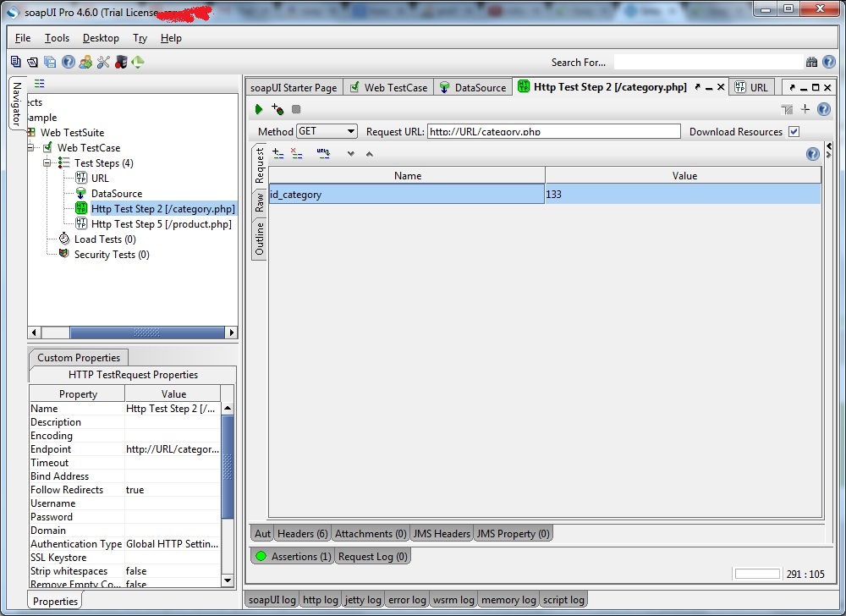Collapse the Web TestCase tree node
Screen dimensions: 846x616
(x=30, y=148)
